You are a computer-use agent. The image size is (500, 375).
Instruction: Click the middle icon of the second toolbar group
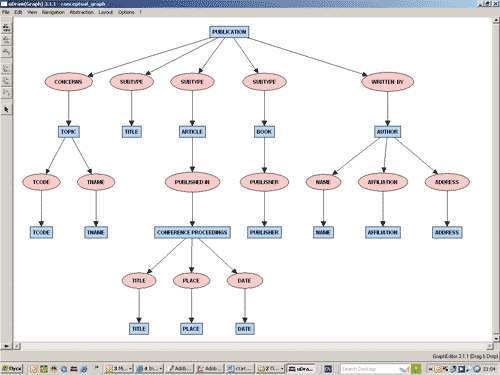6,81
